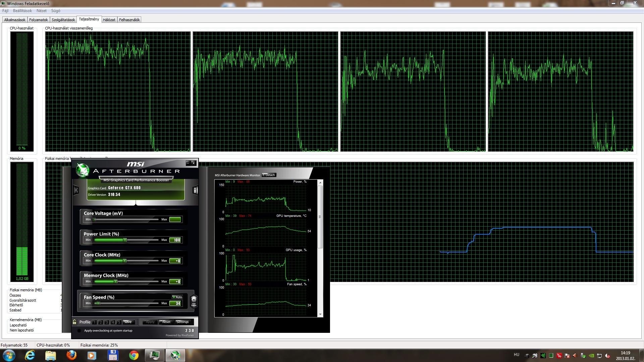
Task: Click the Core Voltage slider
Action: [x=126, y=220]
